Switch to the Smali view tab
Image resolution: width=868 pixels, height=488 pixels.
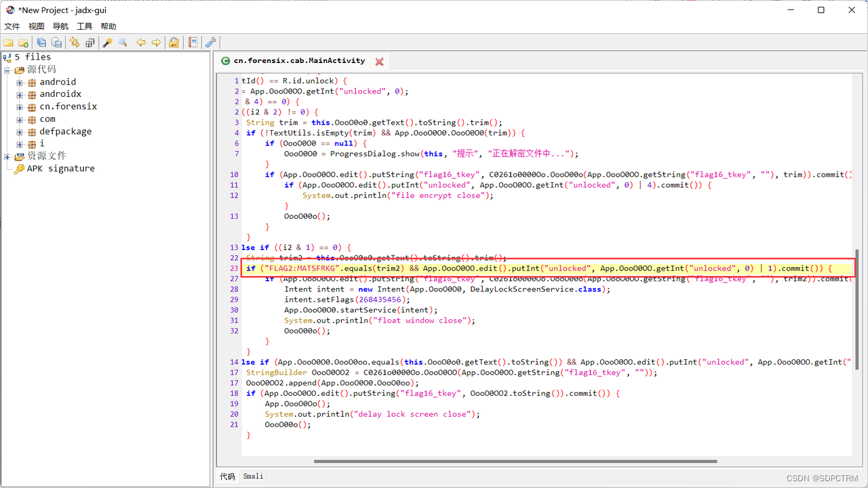tap(253, 476)
